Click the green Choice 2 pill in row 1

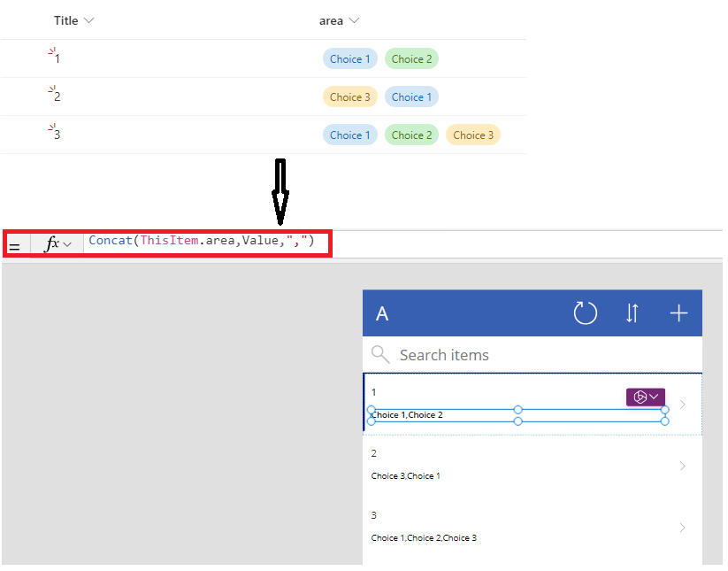411,58
